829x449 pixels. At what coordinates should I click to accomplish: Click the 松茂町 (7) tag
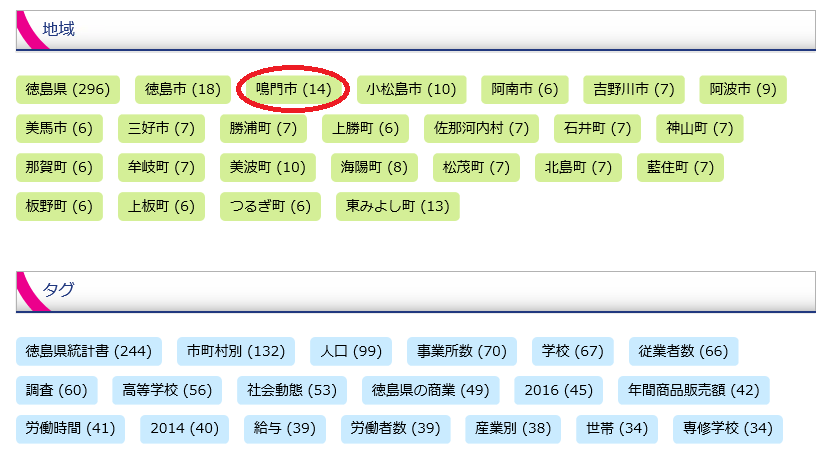coord(476,168)
